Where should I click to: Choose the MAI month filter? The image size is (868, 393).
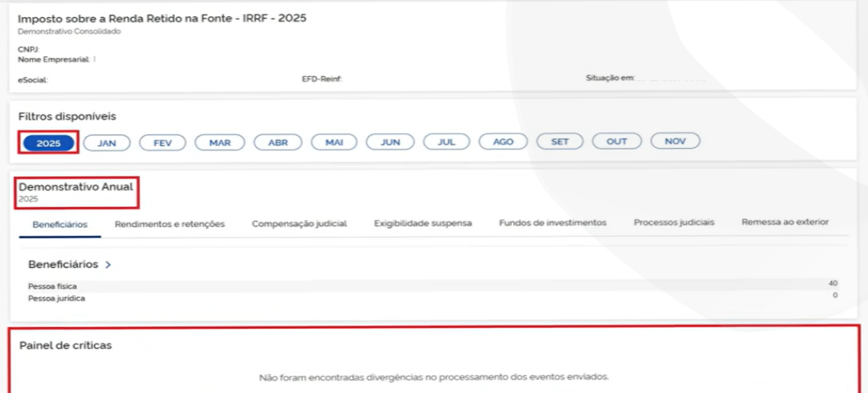334,143
